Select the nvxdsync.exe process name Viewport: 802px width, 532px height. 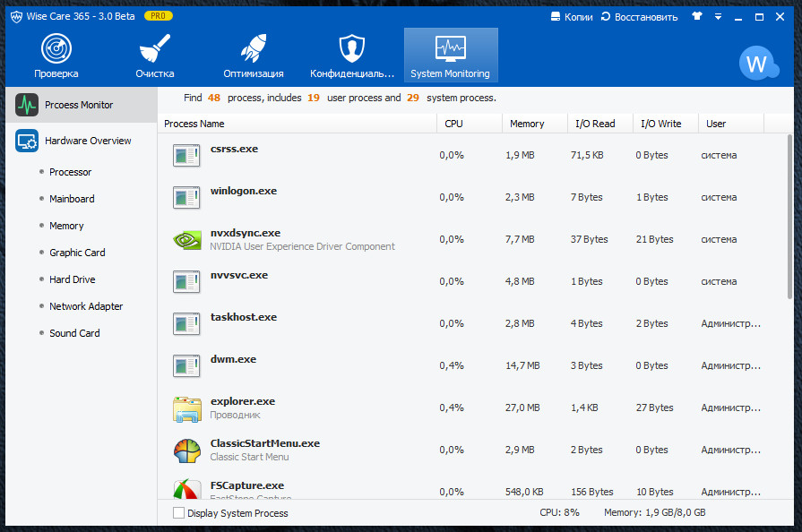tap(246, 233)
